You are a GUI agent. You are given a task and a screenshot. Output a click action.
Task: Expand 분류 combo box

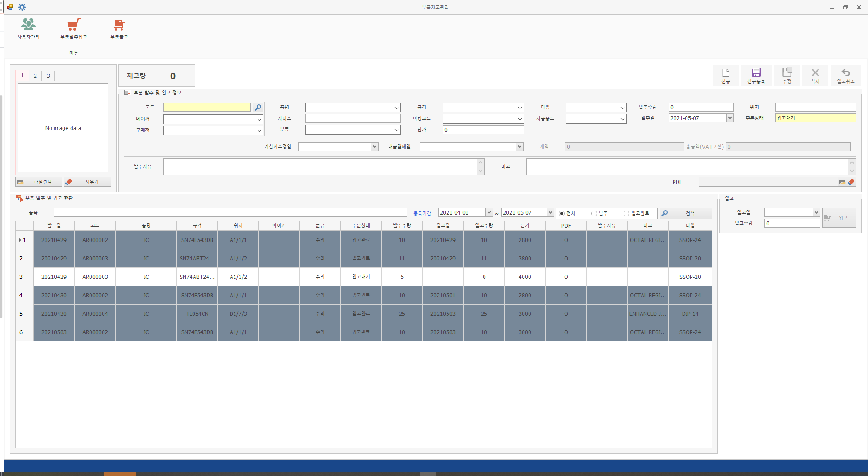pyautogui.click(x=396, y=130)
